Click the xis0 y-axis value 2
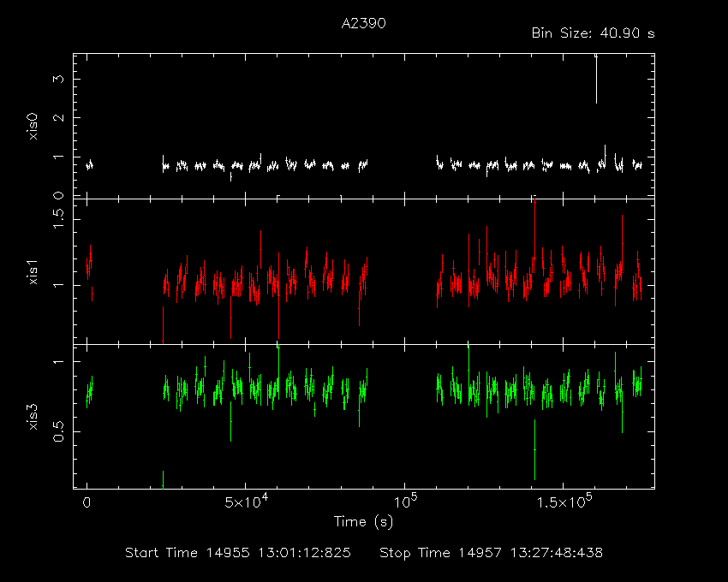Viewport: 728px width, 582px height. (x=58, y=117)
